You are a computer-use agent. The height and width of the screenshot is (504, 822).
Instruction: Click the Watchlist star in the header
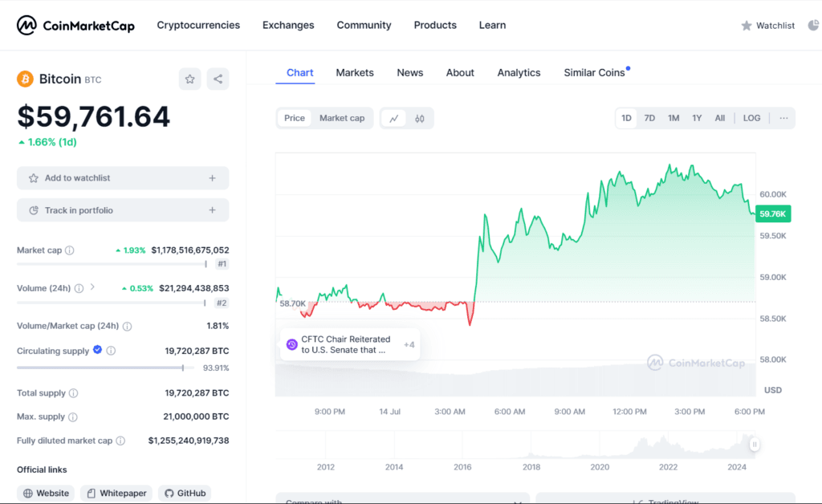click(x=747, y=26)
